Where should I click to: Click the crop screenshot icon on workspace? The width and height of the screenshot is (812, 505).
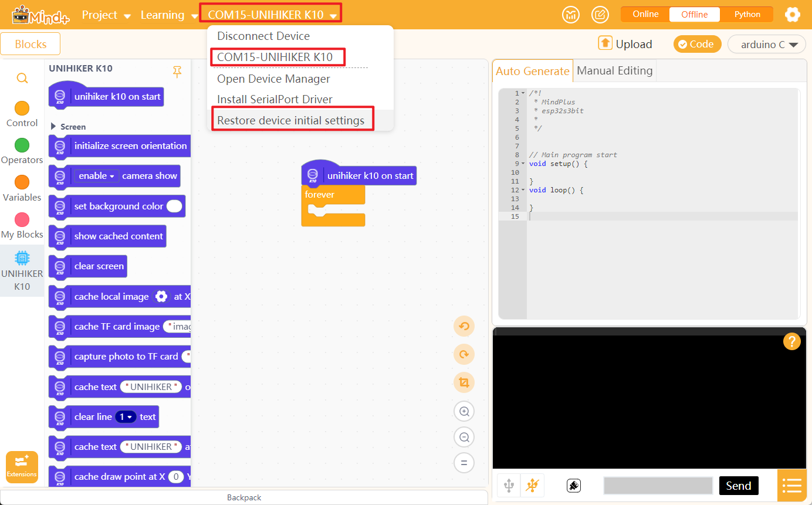click(464, 382)
